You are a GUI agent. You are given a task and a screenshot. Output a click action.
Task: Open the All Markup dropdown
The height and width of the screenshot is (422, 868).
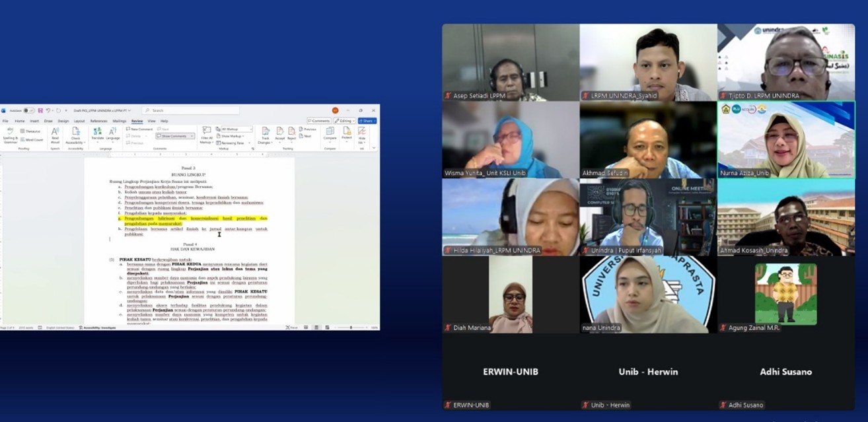(x=236, y=129)
